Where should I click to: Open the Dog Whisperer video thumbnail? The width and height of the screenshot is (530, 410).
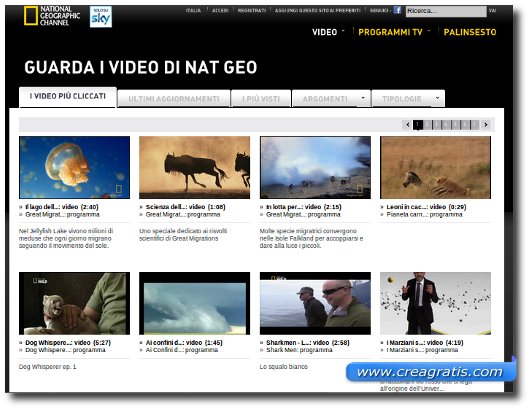click(74, 303)
